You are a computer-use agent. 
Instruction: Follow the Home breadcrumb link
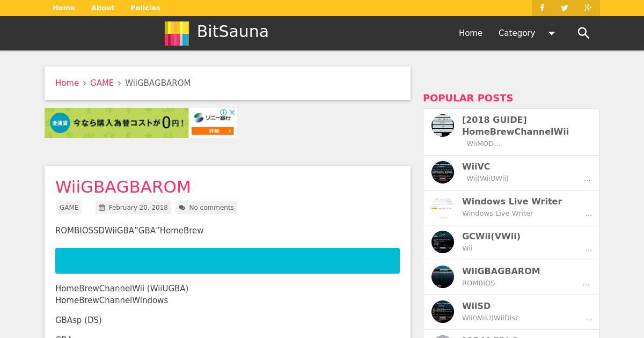click(67, 83)
